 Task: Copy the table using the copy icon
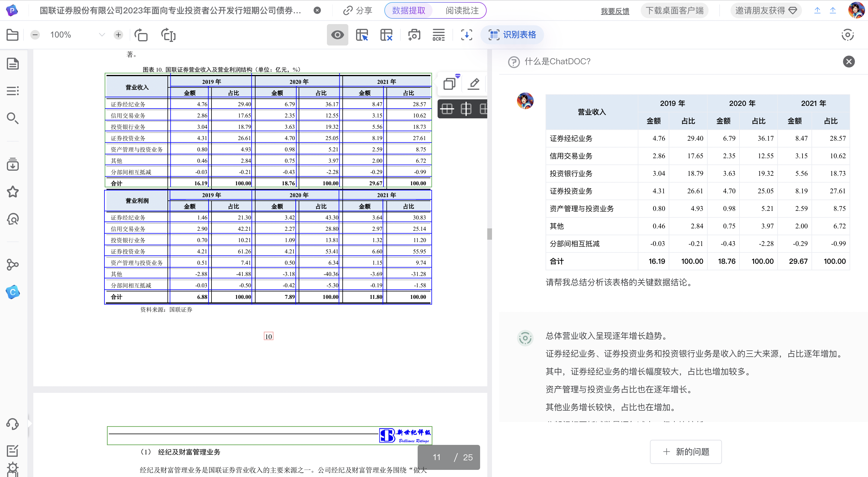pyautogui.click(x=449, y=83)
